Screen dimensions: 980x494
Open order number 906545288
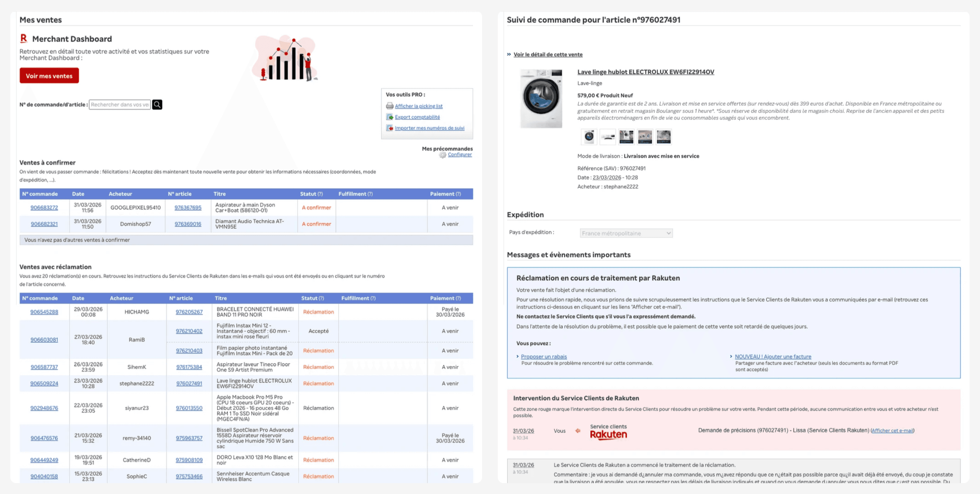coord(44,312)
